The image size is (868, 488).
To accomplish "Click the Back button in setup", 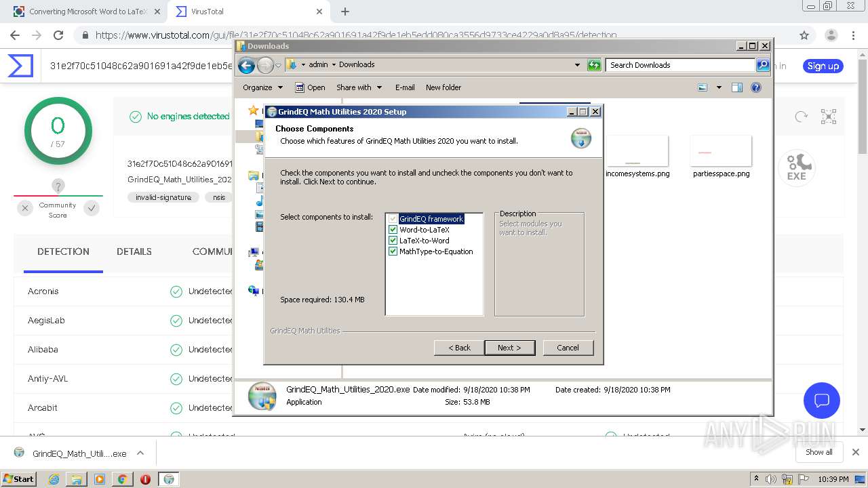I will tap(459, 348).
